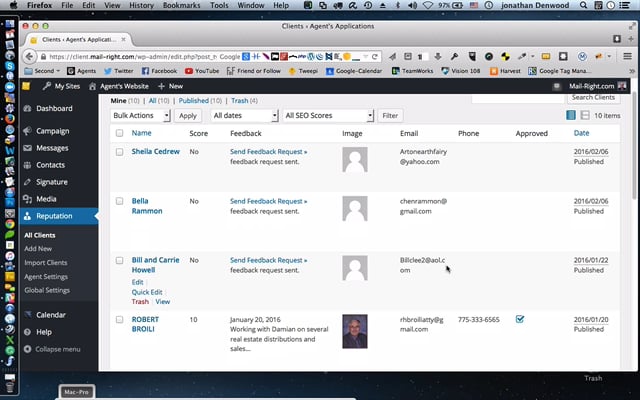Viewport: 640px width, 400px height.
Task: Click the browser URL address bar
Action: pos(133,57)
